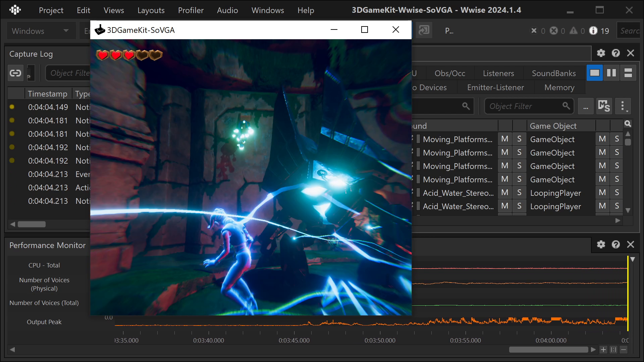Image resolution: width=644 pixels, height=362 pixels.
Task: Click the CPU - Total graph label
Action: [x=44, y=265]
